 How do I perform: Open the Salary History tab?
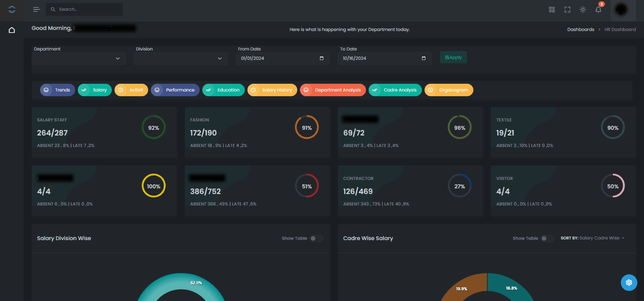(x=272, y=90)
